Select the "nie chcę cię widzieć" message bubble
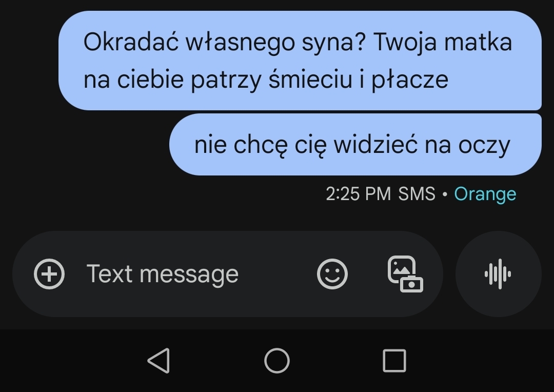The image size is (554, 392). (355, 145)
